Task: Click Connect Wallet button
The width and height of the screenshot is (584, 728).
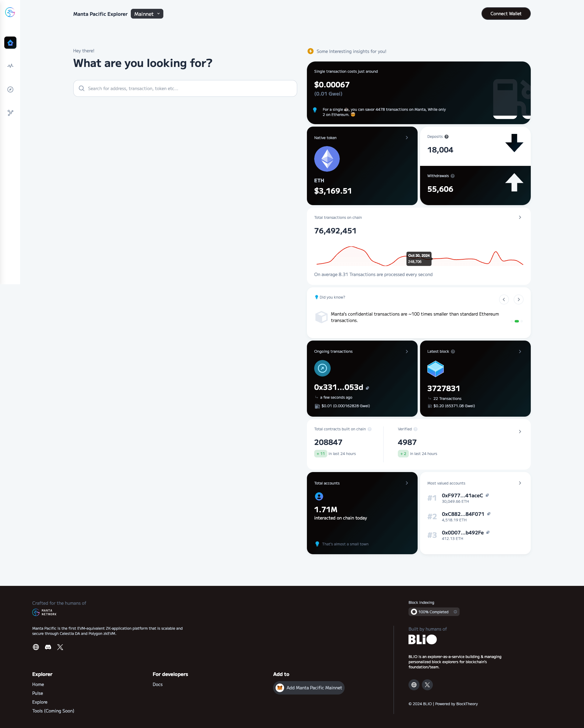Action: 506,13
